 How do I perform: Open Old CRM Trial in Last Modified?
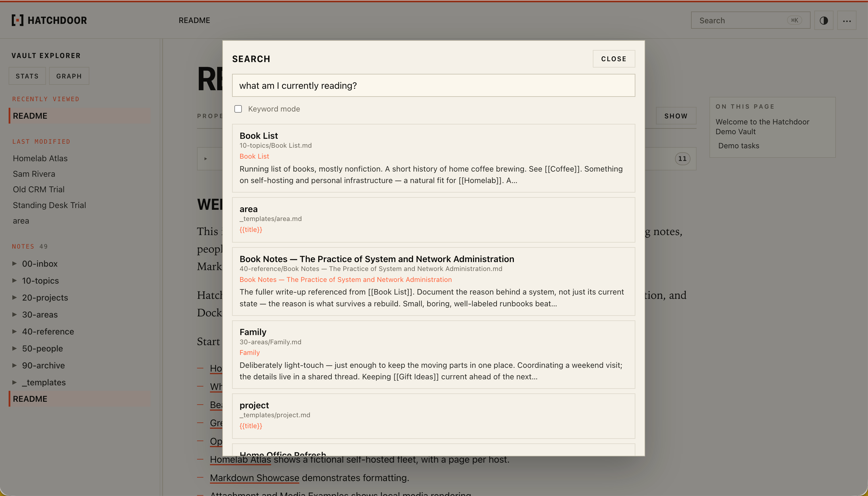click(39, 189)
